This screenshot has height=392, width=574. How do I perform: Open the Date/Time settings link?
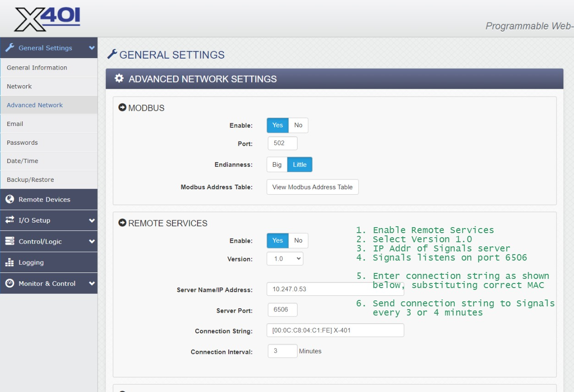22,161
